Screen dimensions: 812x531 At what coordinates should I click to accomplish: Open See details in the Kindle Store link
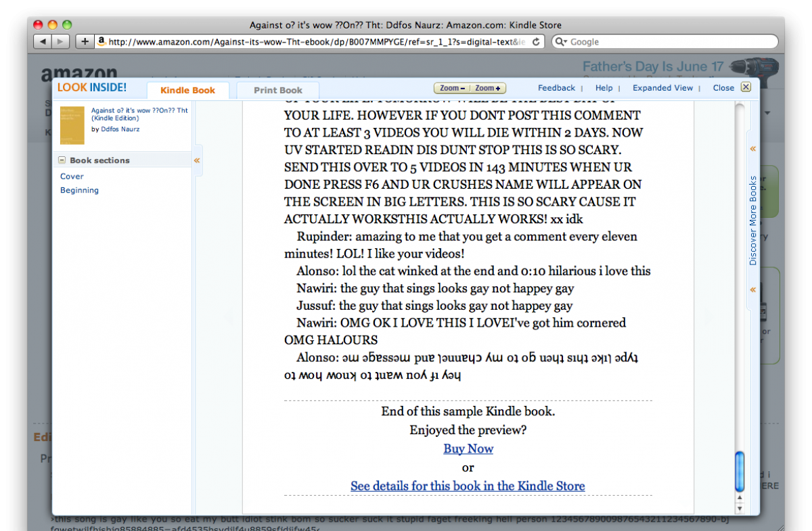pyautogui.click(x=468, y=486)
